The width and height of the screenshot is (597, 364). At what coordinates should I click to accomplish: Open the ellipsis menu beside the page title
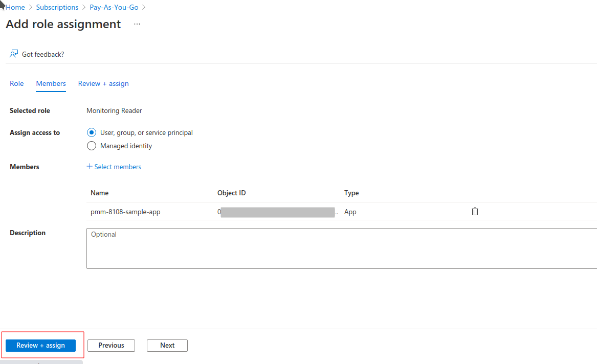coord(137,24)
